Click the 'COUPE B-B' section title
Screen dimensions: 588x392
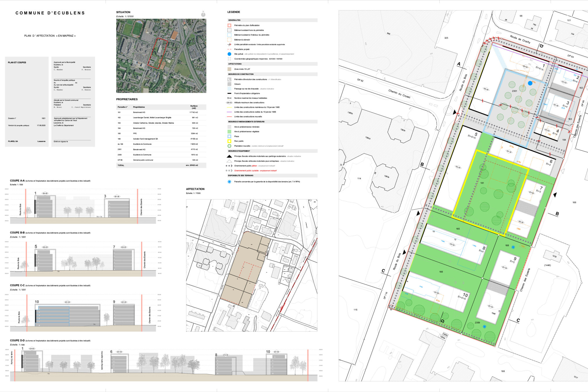click(17, 233)
